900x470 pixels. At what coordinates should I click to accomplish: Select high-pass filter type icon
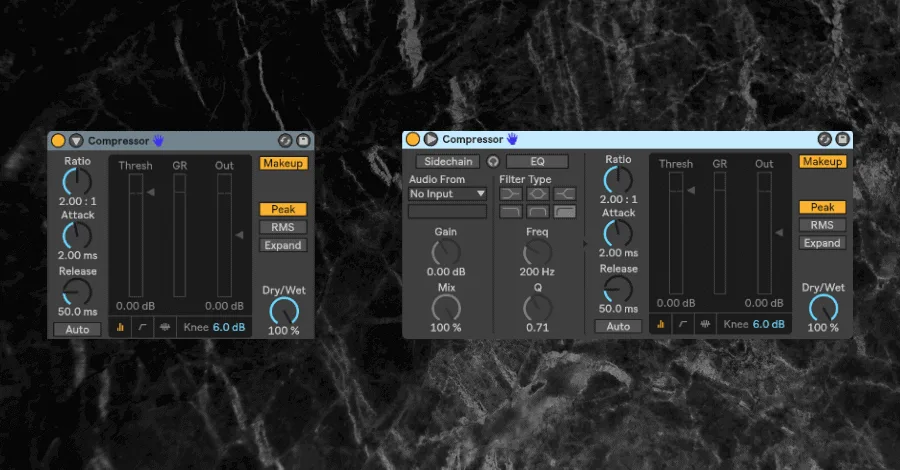565,212
